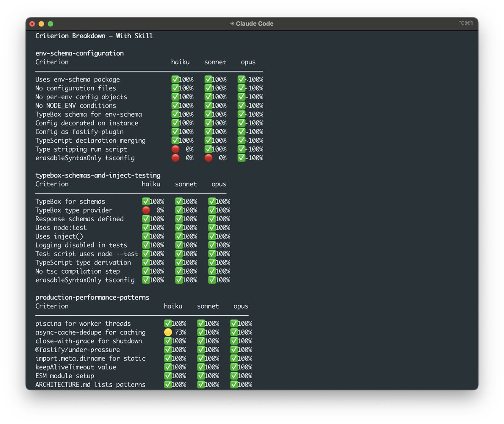Screen dimensions: 504x424
Task: Click the 'Test script uses node --test' label
Action: coord(87,254)
